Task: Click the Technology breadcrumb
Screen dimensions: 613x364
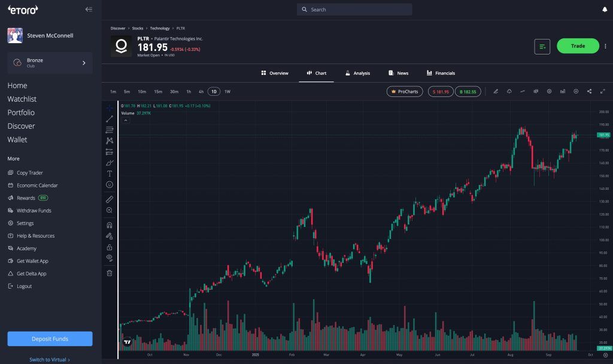Action: tap(159, 28)
